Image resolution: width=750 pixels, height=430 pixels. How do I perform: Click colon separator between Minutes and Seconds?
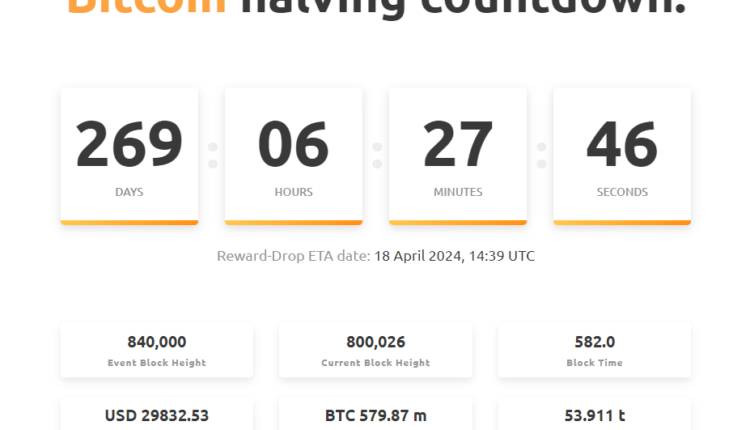541,155
